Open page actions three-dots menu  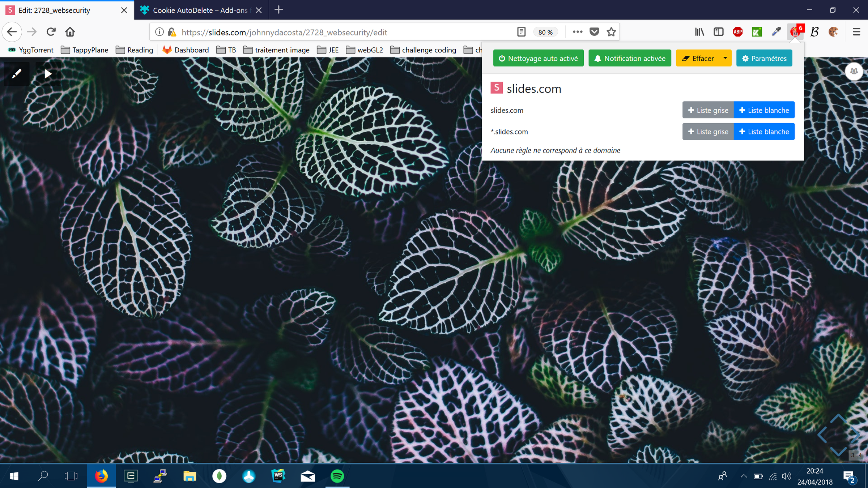tap(578, 32)
